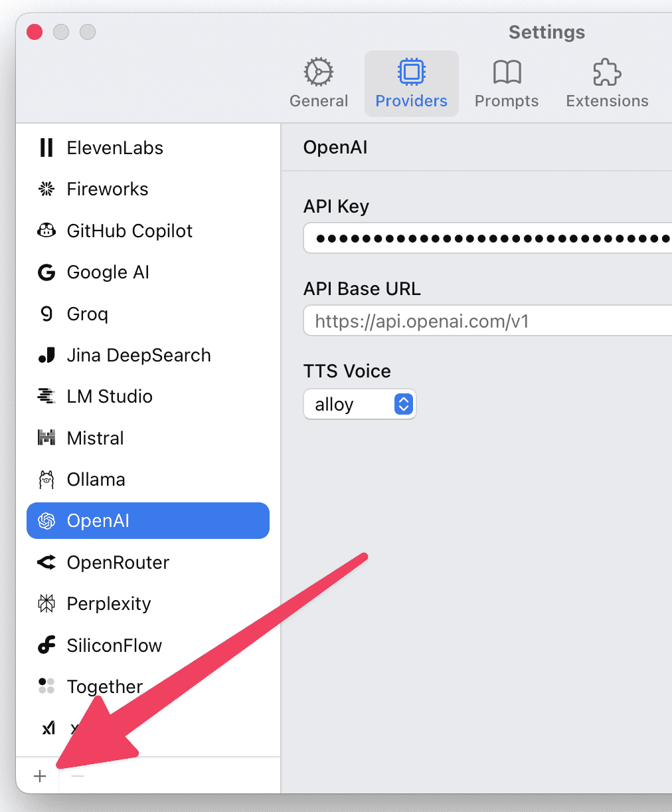This screenshot has height=812, width=672.
Task: Open the OpenRouter provider entry
Action: click(148, 563)
